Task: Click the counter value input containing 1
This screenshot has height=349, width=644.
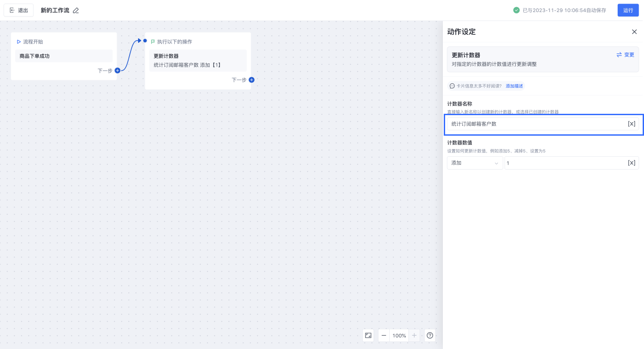Action: coord(565,163)
